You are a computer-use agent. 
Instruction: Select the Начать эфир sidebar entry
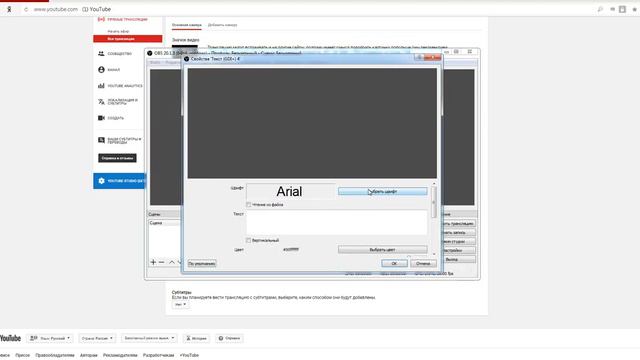(118, 31)
